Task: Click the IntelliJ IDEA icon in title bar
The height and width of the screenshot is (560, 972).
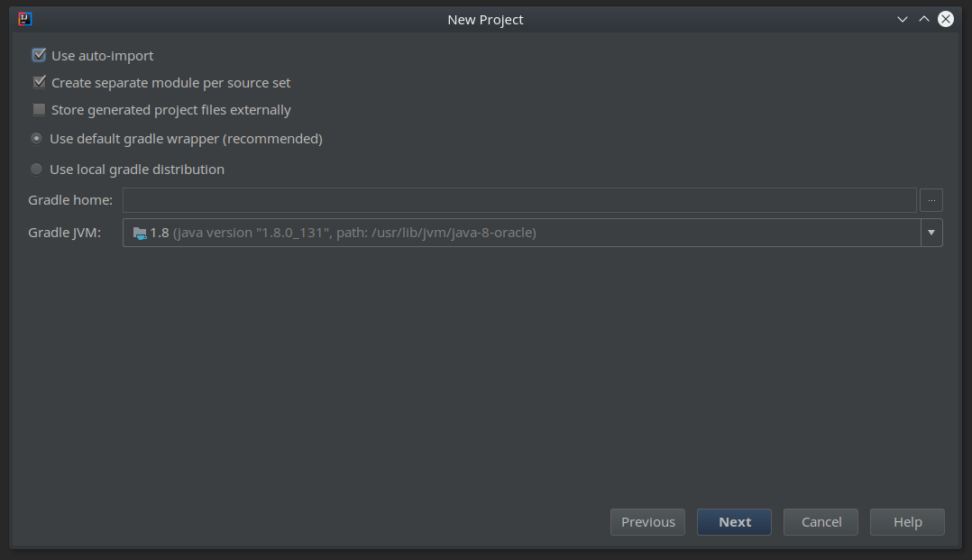Action: 24,18
